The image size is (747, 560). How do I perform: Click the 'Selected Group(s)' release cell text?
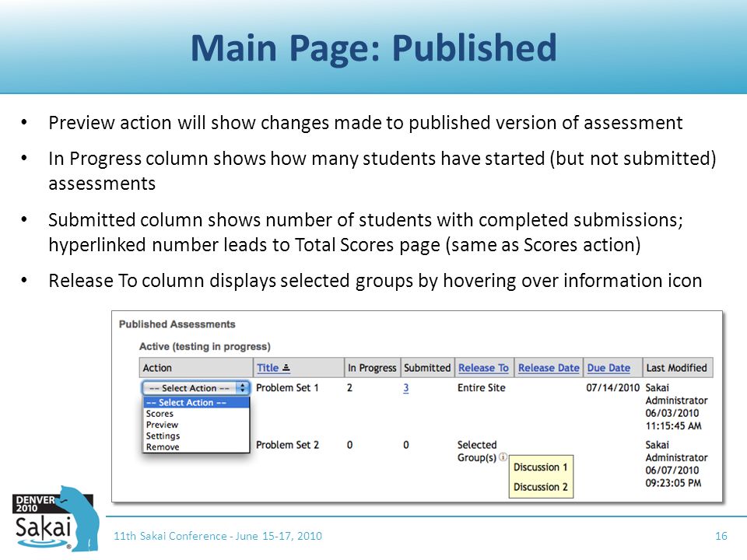[477, 451]
